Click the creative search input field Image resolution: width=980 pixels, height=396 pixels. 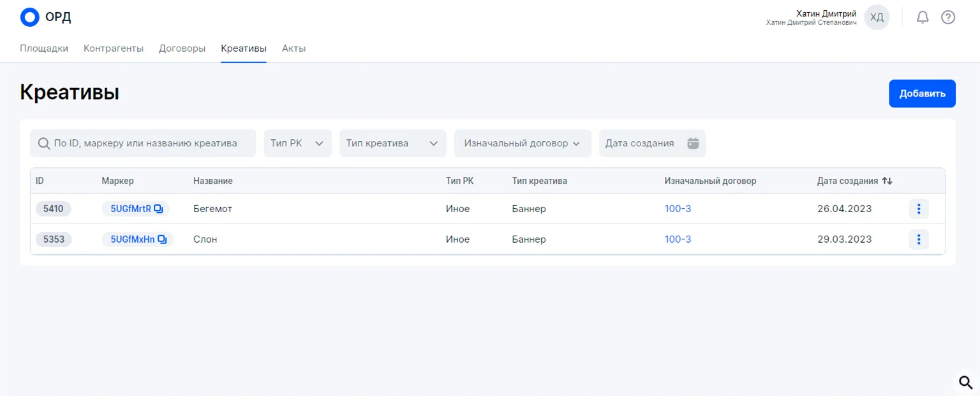point(145,143)
